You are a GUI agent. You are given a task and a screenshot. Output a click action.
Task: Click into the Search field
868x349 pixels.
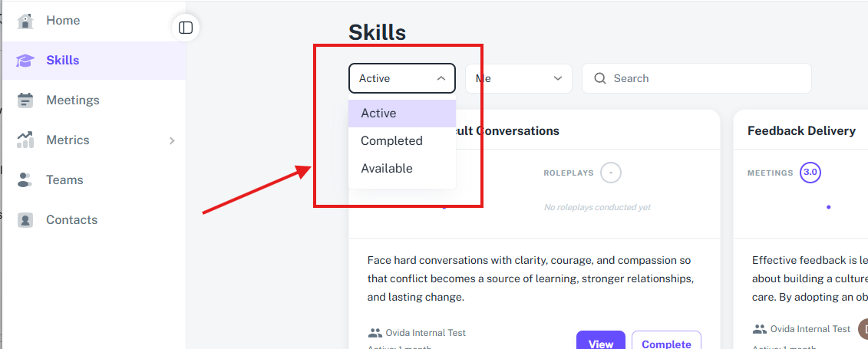tap(696, 78)
